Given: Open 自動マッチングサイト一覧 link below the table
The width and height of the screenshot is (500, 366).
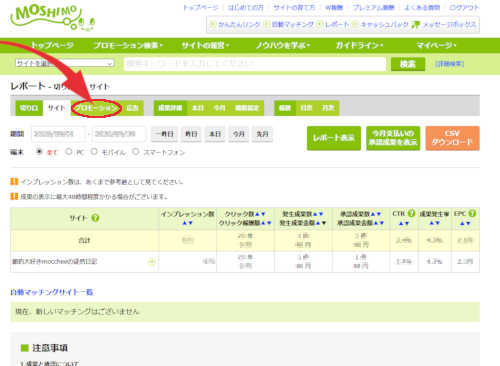Looking at the screenshot, I should (52, 292).
